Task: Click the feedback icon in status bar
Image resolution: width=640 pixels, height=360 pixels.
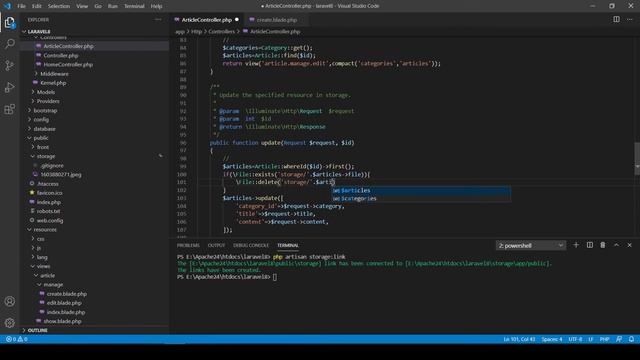Action: point(619,339)
